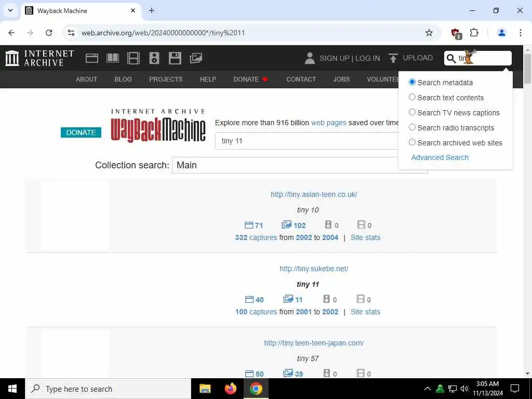Select Search TV news captions option
Image resolution: width=532 pixels, height=399 pixels.
pos(412,112)
